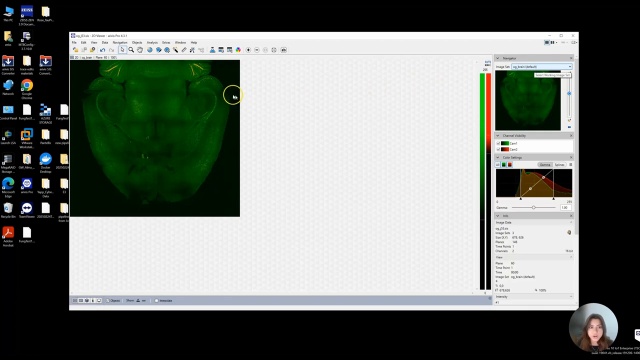
Task: Open the split-view layout dropdown arrow at top right
Action: 556,42
